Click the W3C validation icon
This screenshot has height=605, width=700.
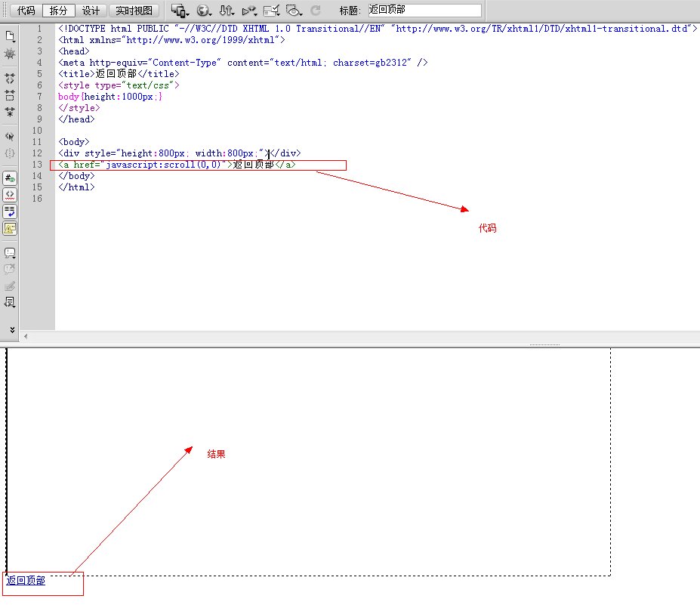[x=248, y=11]
